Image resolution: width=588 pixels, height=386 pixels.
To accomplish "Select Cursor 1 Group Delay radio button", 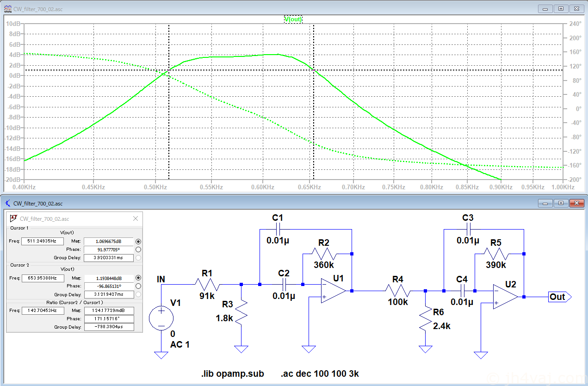I will pyautogui.click(x=138, y=257).
